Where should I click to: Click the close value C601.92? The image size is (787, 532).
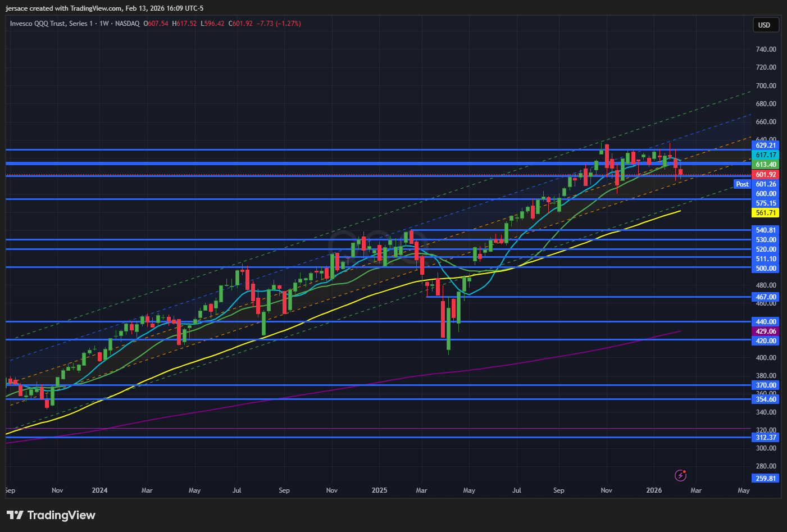click(240, 24)
